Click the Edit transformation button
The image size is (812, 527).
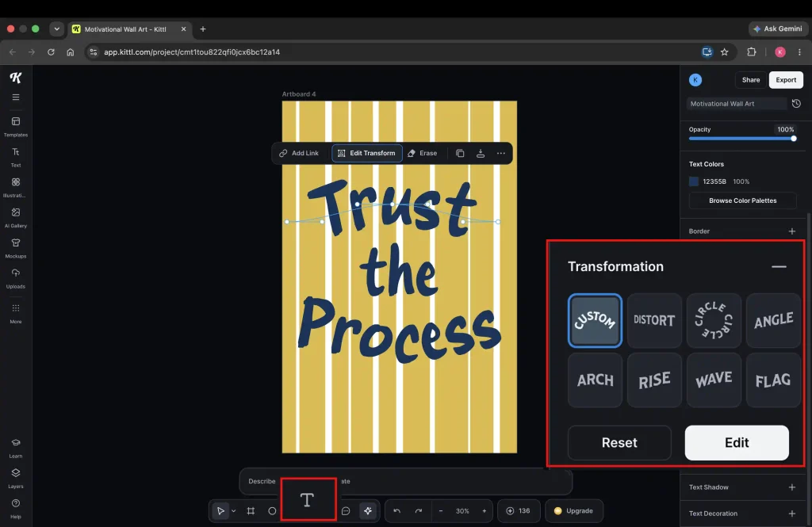pos(737,443)
